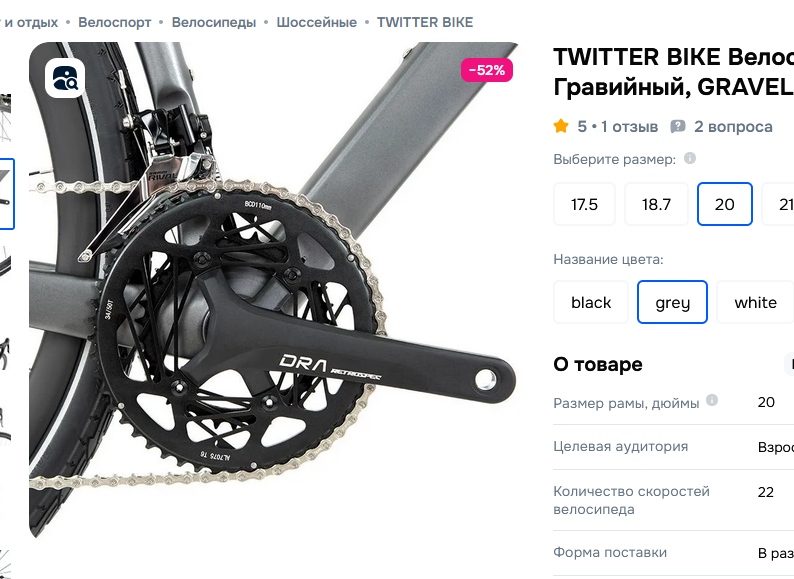This screenshot has height=579, width=794.
Task: Select frame size 17.5
Action: 584,204
